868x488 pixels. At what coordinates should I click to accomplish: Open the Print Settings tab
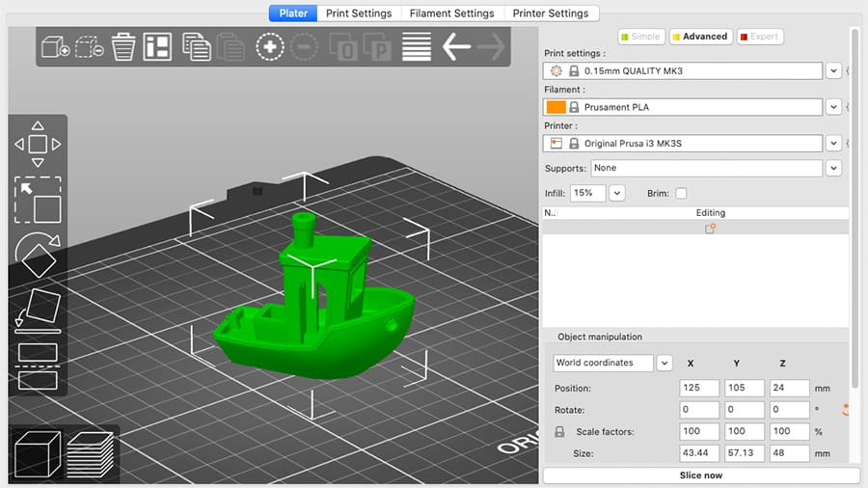point(359,14)
